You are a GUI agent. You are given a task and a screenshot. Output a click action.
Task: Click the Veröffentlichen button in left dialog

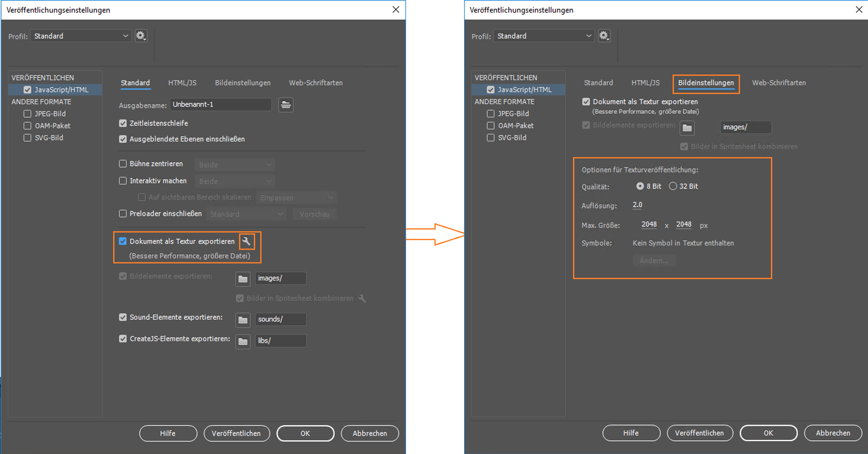pyautogui.click(x=236, y=433)
